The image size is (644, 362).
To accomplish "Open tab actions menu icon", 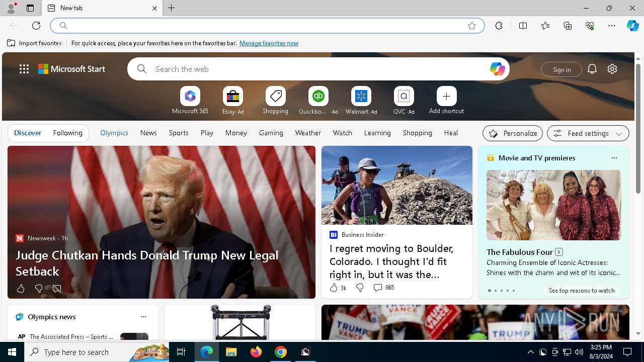I will coord(30,8).
